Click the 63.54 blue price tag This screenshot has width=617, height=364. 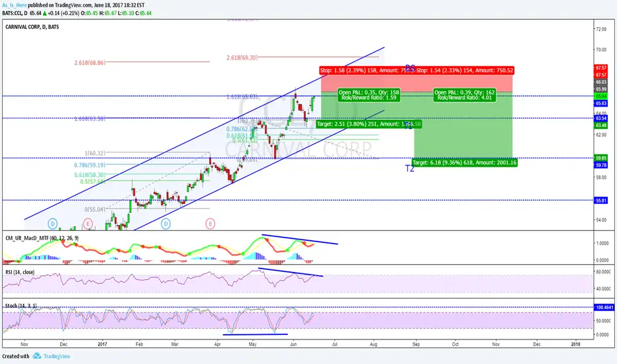[601, 118]
